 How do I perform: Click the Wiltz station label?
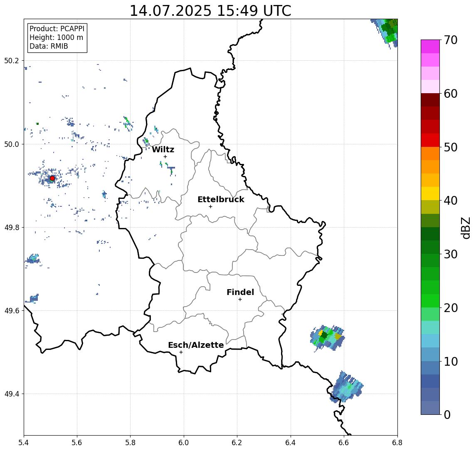point(163,149)
